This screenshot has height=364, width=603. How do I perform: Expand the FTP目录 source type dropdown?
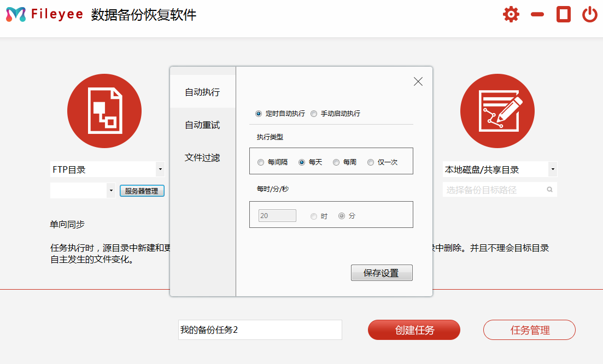click(x=160, y=169)
